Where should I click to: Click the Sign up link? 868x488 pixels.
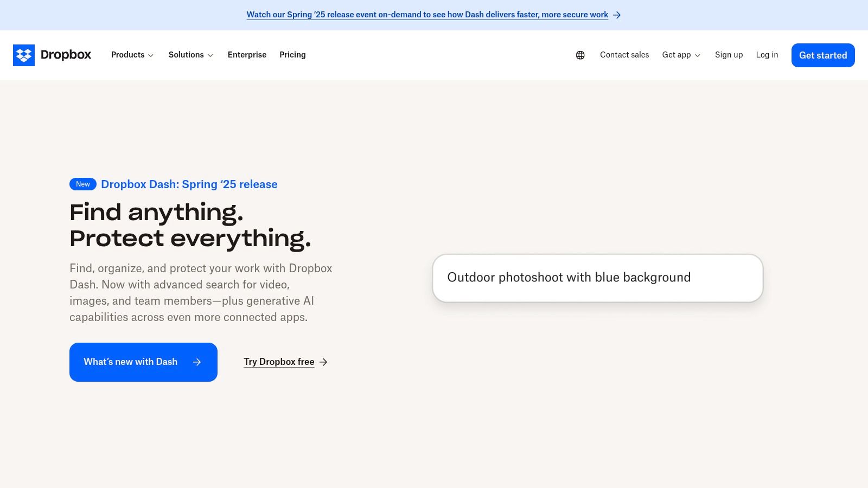tap(729, 55)
